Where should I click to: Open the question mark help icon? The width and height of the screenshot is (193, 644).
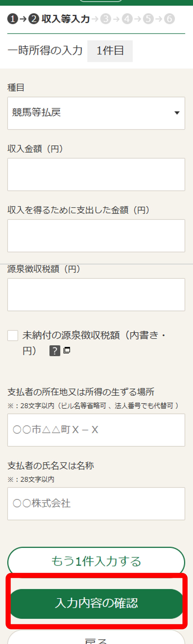[x=55, y=351]
